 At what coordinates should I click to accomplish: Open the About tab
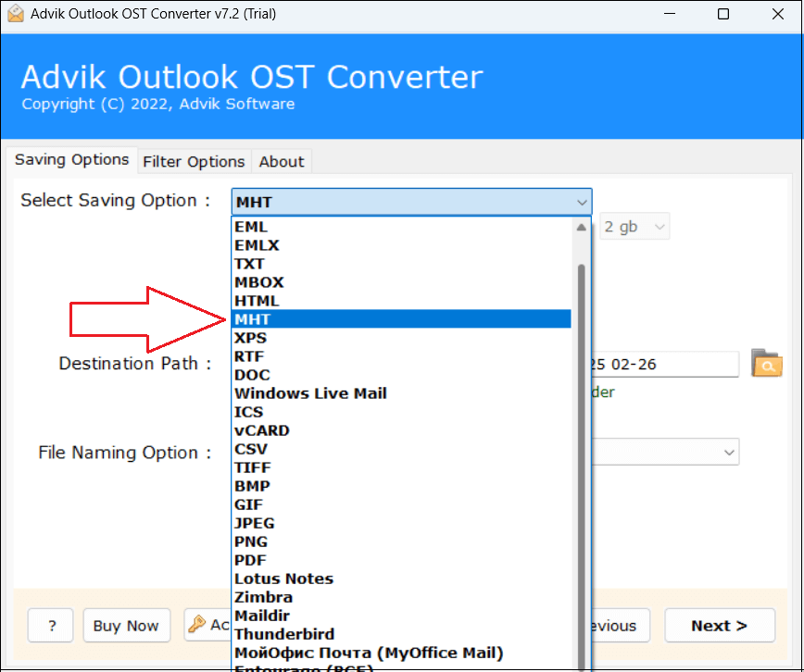282,161
